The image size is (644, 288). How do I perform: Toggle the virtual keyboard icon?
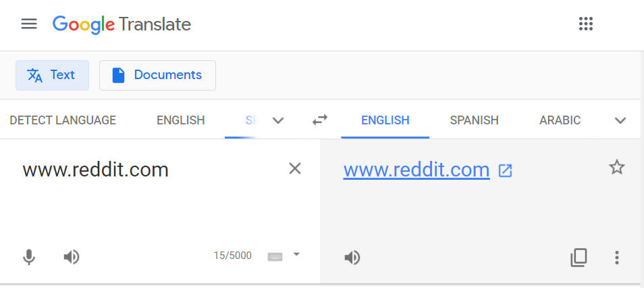tap(275, 257)
